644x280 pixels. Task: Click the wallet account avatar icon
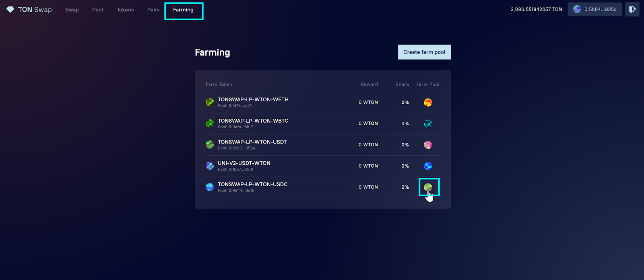coord(577,9)
